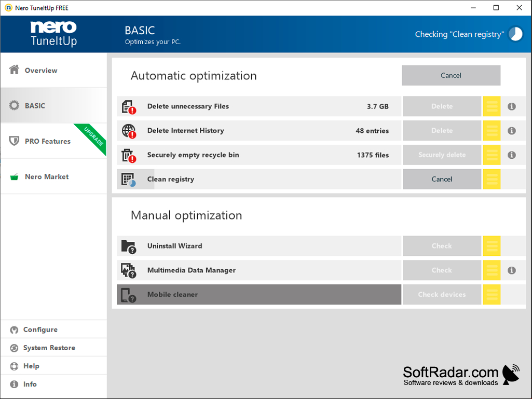This screenshot has height=399, width=532.
Task: Click 'Optimizes your PC.' subtitle
Action: pos(153,42)
